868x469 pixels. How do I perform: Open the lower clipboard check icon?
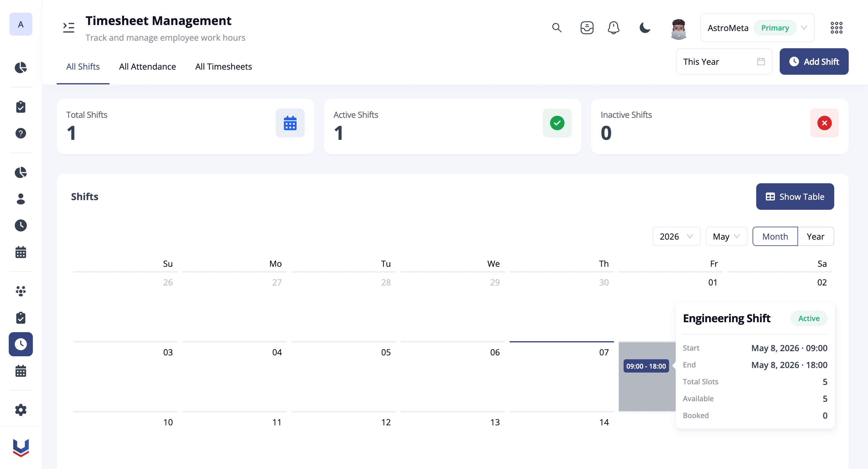[x=20, y=317]
